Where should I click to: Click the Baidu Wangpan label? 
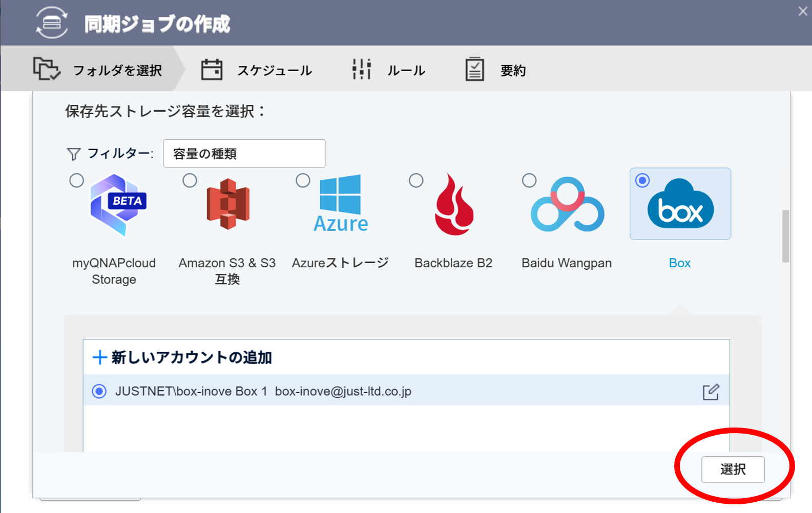point(567,263)
